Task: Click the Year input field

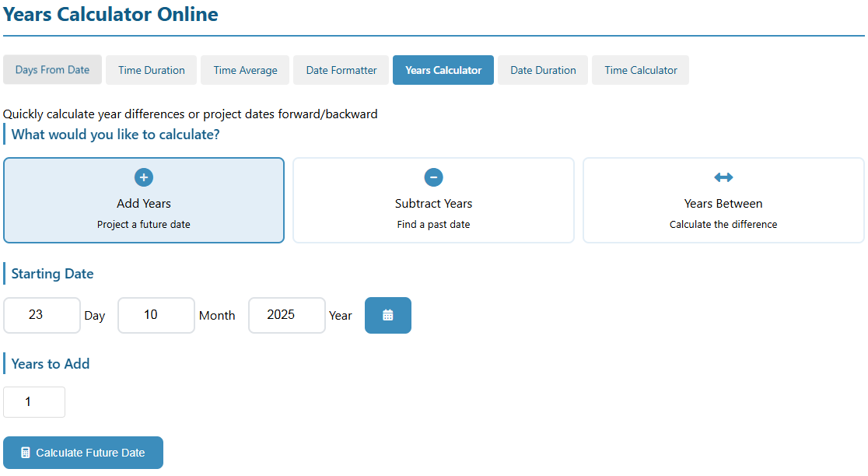Action: (x=286, y=315)
